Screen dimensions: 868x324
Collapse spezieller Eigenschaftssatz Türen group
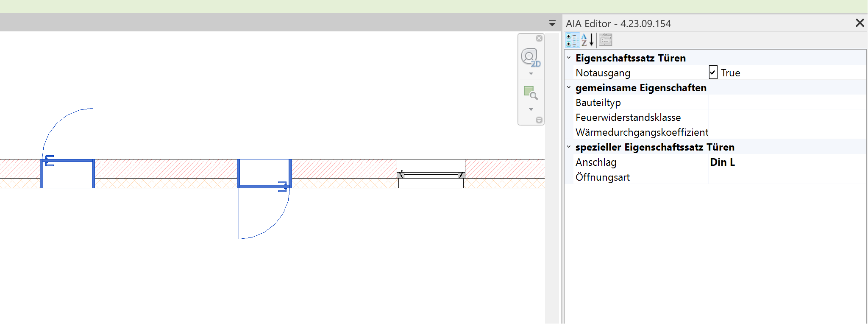tap(569, 147)
